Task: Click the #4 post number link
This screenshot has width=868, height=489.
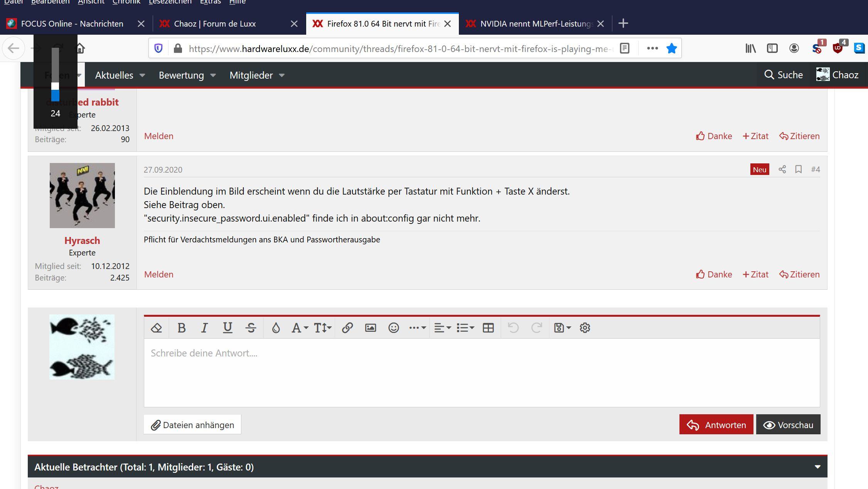Action: 815,170
